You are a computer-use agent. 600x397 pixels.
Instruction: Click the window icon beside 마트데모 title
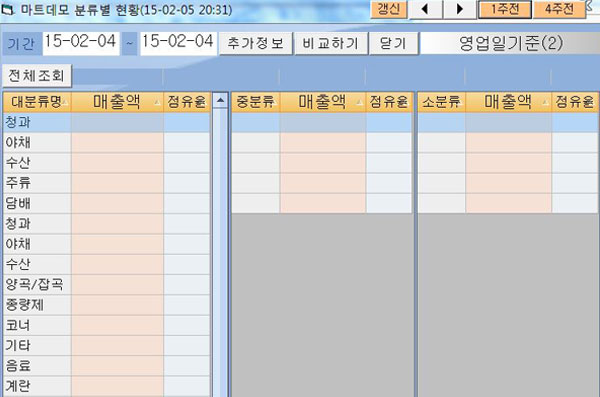tap(8, 10)
